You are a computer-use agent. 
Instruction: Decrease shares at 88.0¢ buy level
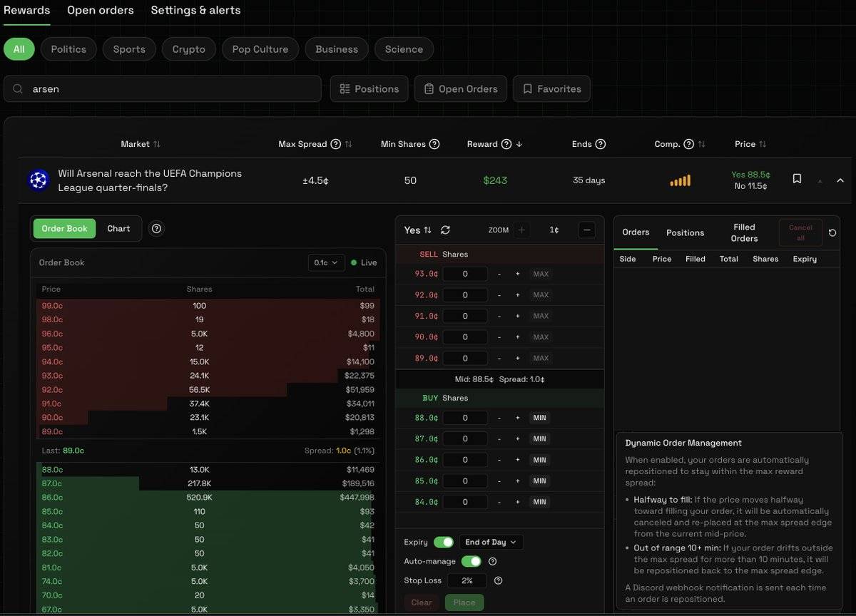click(499, 418)
